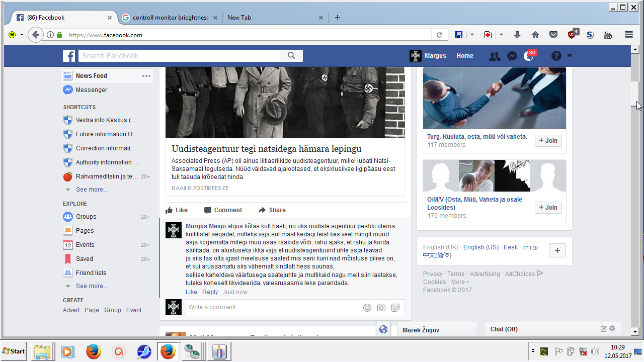The width and height of the screenshot is (644, 362).
Task: Join the Turg. Kuuluta group
Action: click(x=548, y=141)
